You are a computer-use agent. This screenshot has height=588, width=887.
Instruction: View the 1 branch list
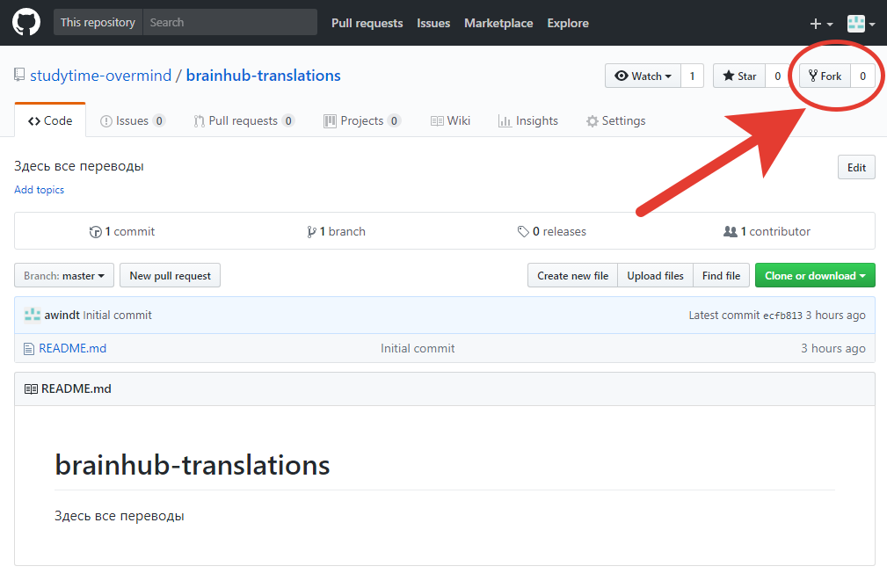pyautogui.click(x=336, y=231)
